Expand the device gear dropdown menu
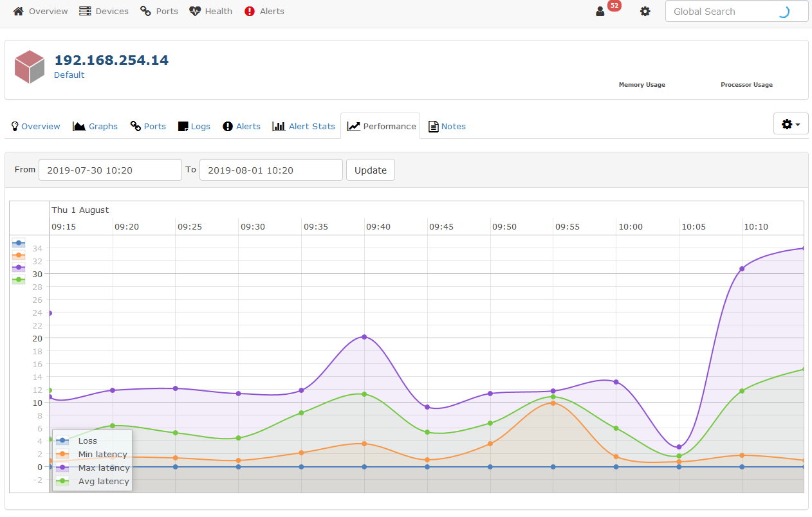 790,124
